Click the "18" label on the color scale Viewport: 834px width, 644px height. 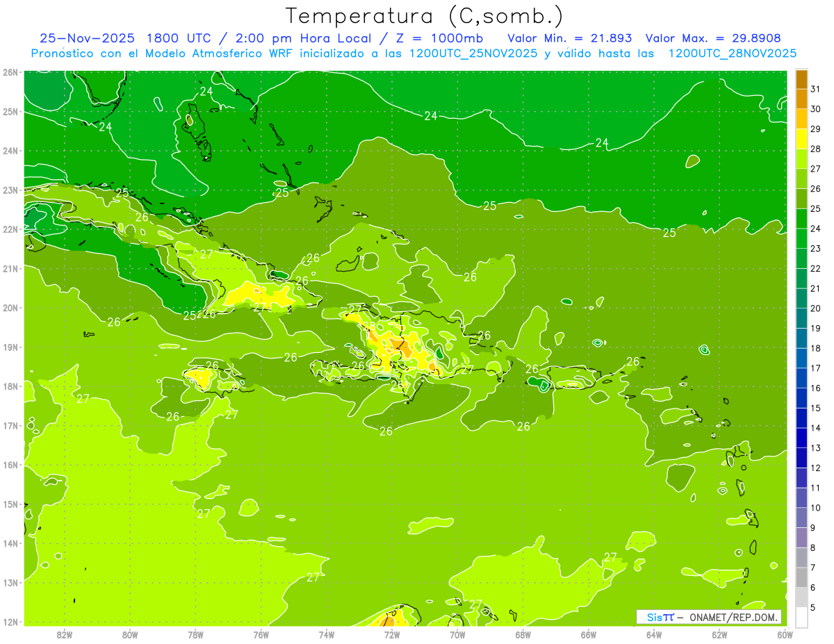tap(815, 349)
